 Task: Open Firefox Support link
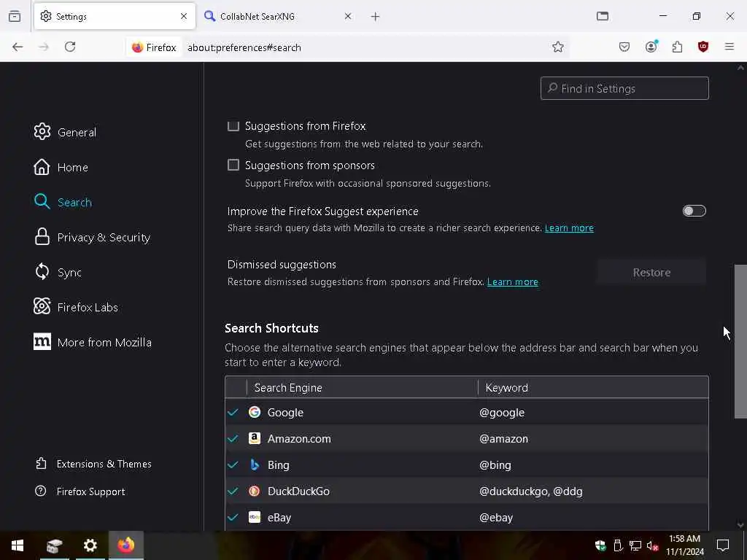80,491
